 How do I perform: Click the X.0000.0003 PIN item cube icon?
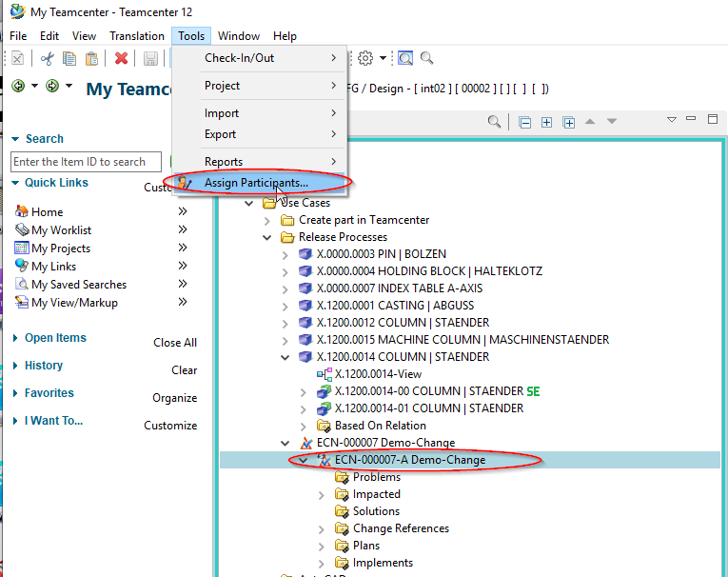tap(305, 254)
